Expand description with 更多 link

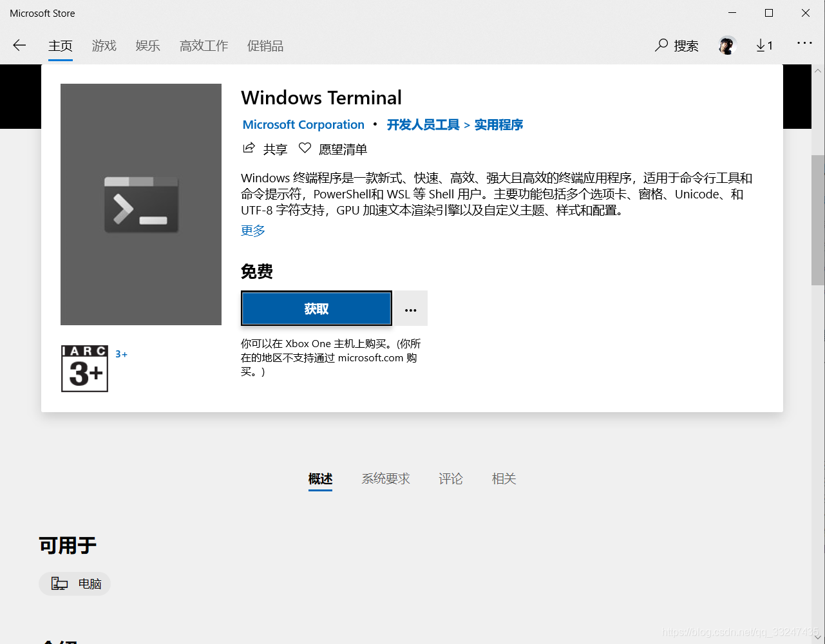[253, 231]
